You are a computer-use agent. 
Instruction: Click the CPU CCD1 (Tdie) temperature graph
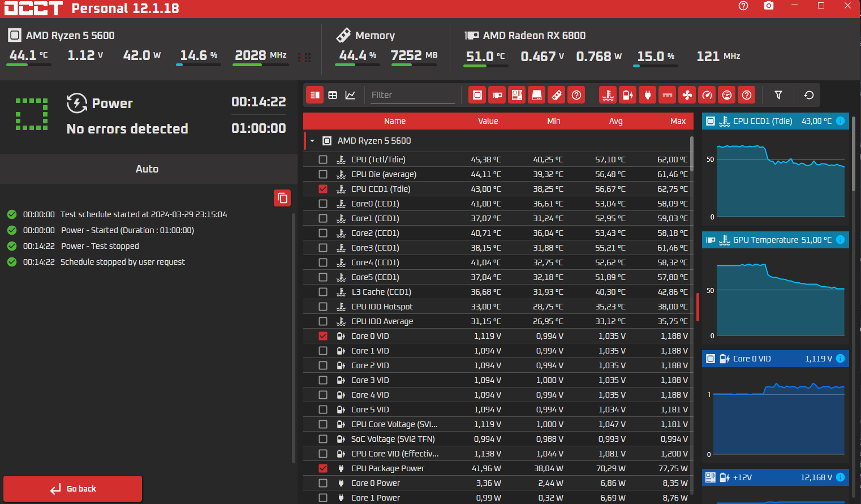coord(781,181)
